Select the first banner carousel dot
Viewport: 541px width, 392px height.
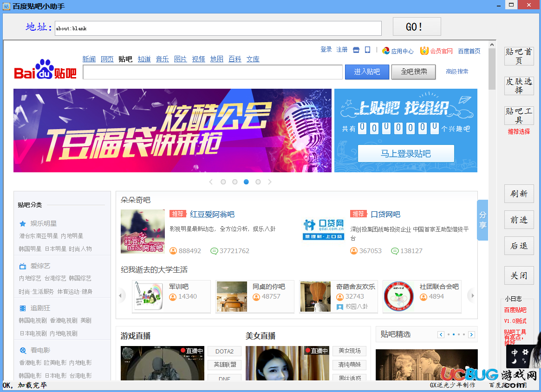223,182
